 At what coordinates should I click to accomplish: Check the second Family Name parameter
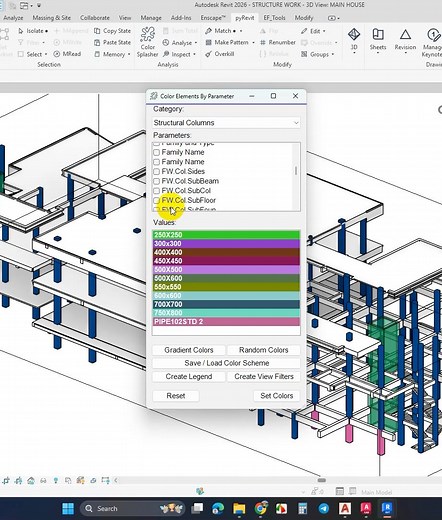click(x=156, y=162)
